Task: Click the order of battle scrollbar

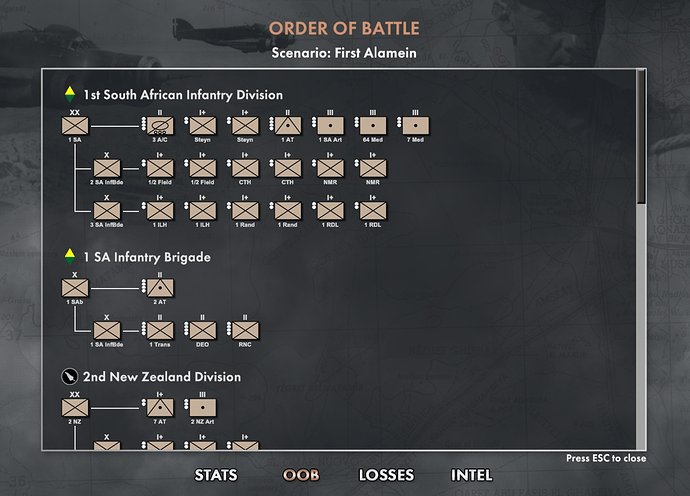Action: pos(641,140)
